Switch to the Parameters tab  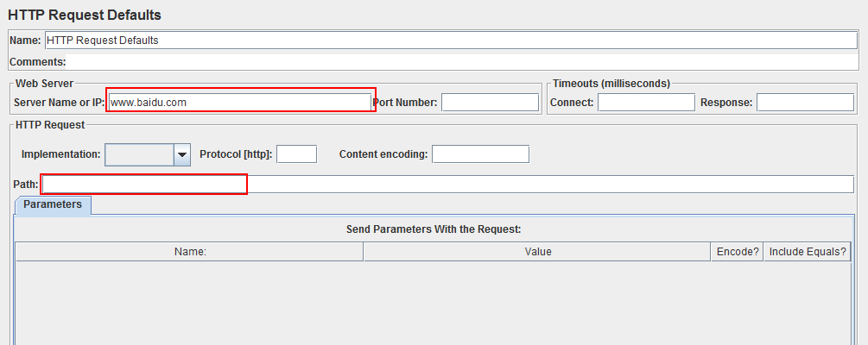click(x=53, y=204)
